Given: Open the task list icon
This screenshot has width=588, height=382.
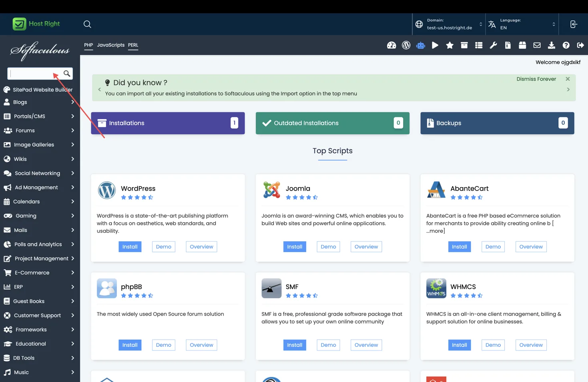Looking at the screenshot, I should 479,45.
